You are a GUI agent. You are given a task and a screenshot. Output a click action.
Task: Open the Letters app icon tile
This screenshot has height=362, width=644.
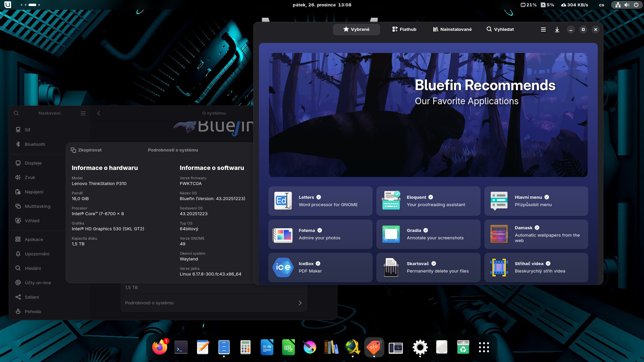[x=283, y=201]
